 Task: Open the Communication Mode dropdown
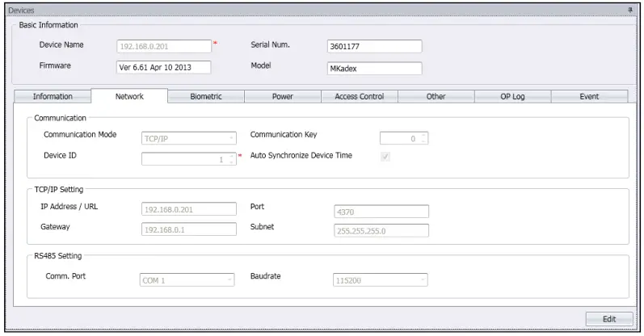pos(189,138)
